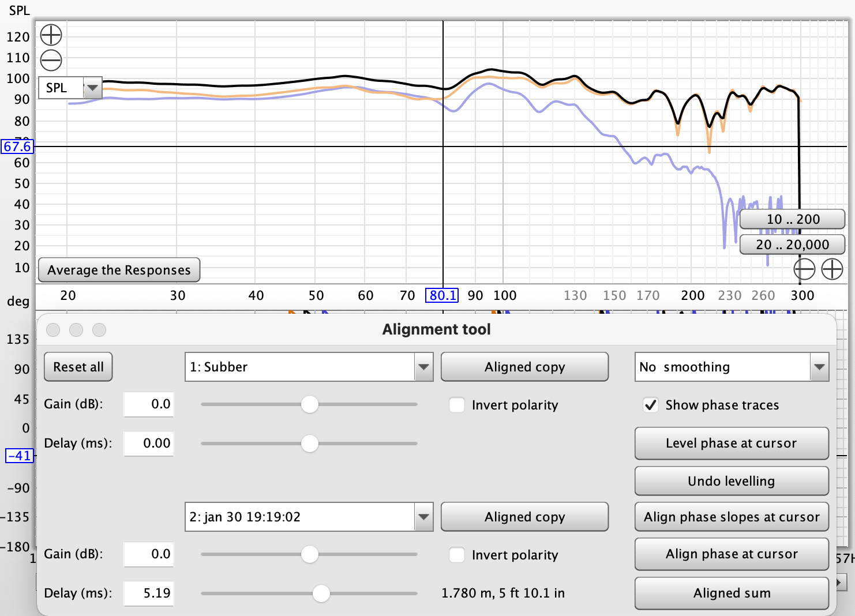Click the 67.6 SPL cursor readout

tap(17, 147)
